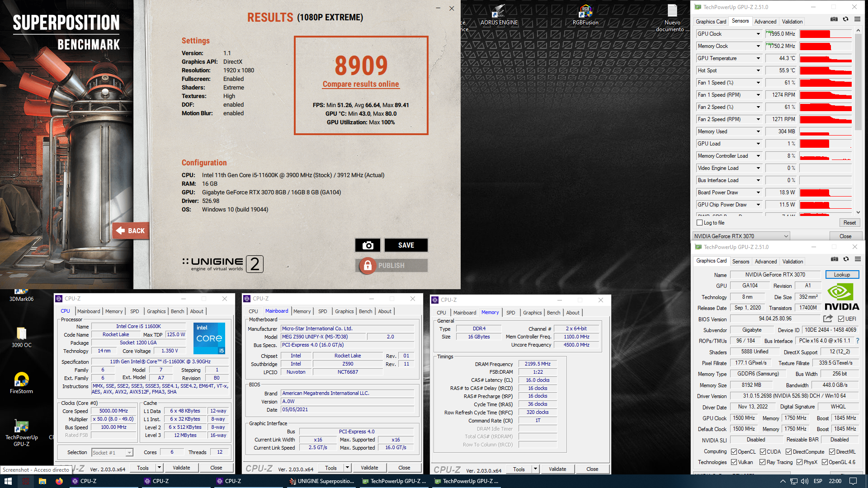The height and width of the screenshot is (488, 868).
Task: Click GPU-Z Sensors window screenshot camera icon
Action: [834, 19]
